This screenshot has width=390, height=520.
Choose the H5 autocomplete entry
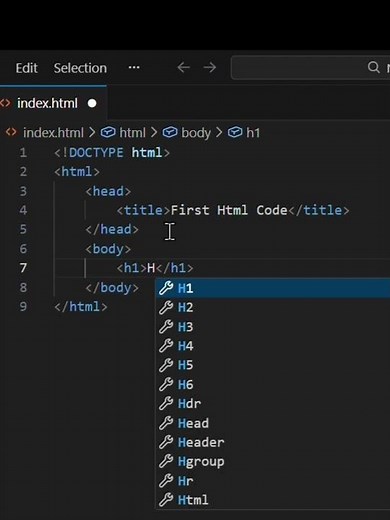point(273,365)
